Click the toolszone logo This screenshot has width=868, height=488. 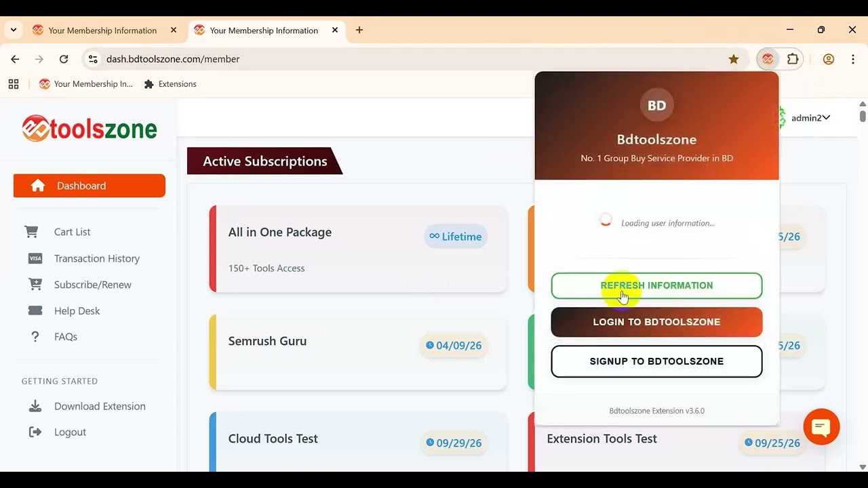[x=90, y=128]
